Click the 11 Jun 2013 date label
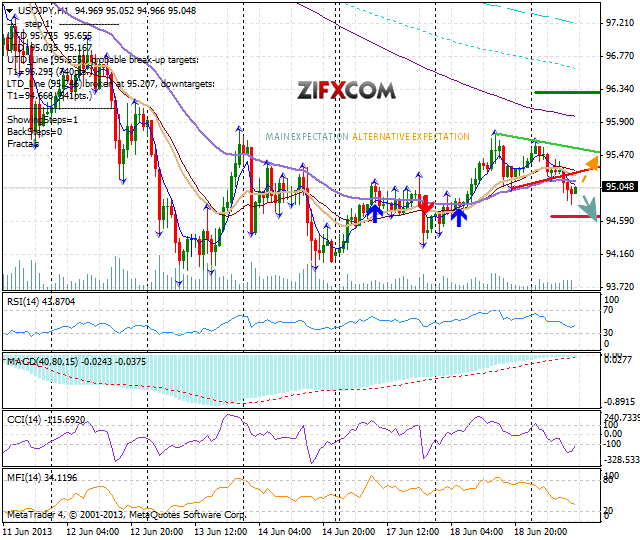 click(27, 532)
